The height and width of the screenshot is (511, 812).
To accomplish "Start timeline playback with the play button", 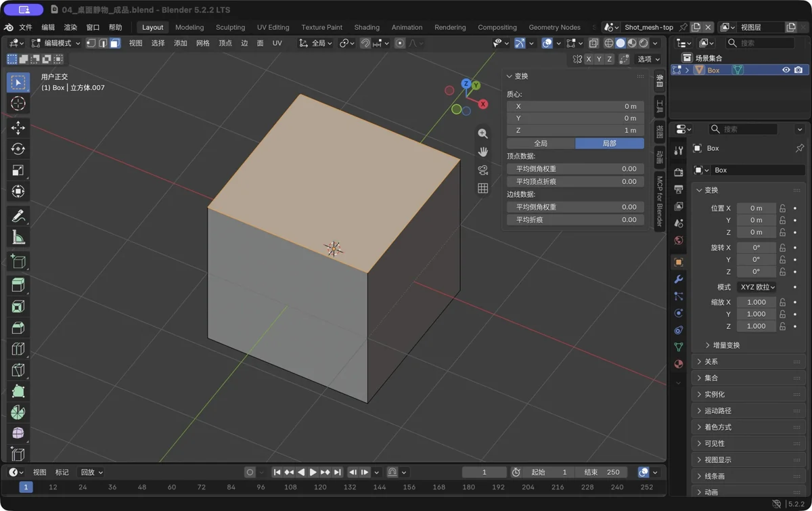I will (313, 472).
